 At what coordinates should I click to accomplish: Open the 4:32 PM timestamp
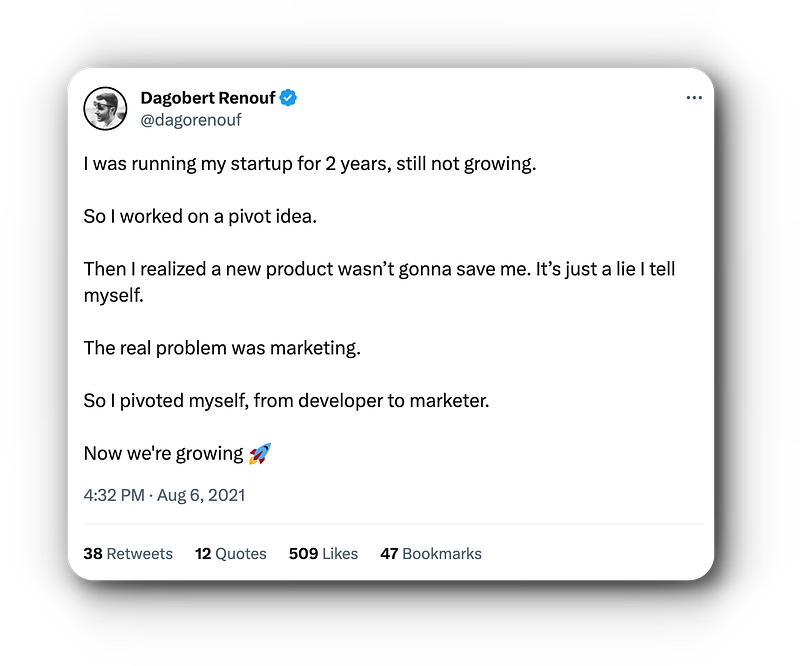coord(115,495)
